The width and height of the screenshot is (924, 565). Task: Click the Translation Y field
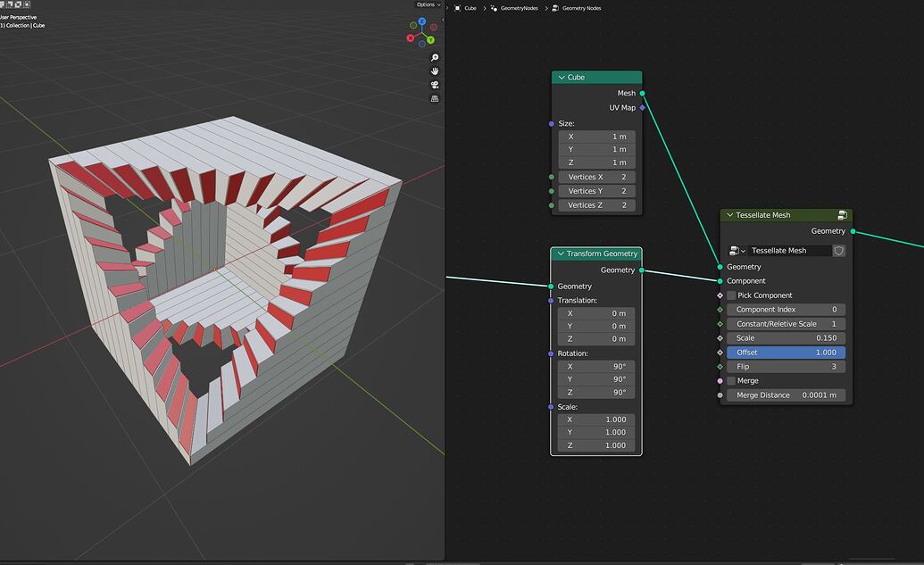pos(596,327)
